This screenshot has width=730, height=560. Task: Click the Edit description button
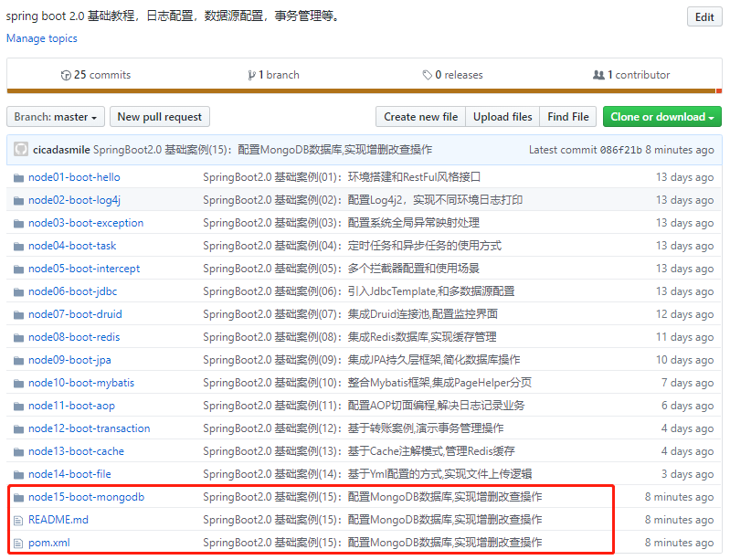[704, 16]
